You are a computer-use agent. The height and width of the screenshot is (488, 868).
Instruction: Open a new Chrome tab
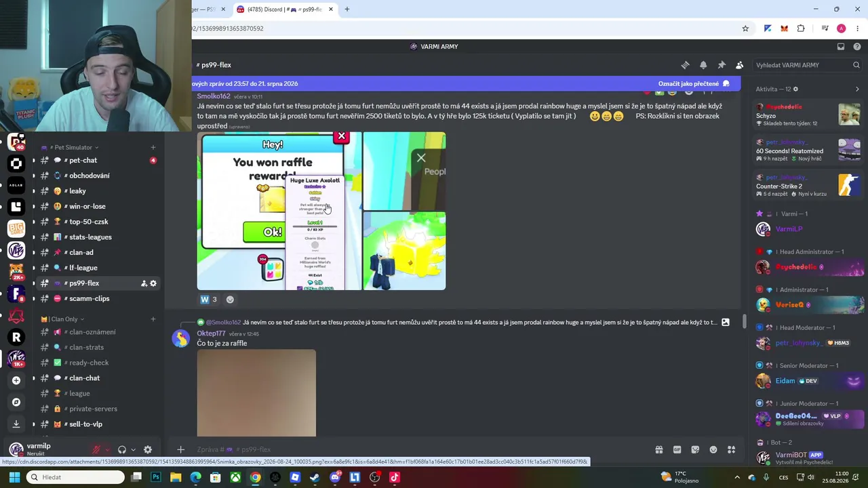click(x=347, y=9)
